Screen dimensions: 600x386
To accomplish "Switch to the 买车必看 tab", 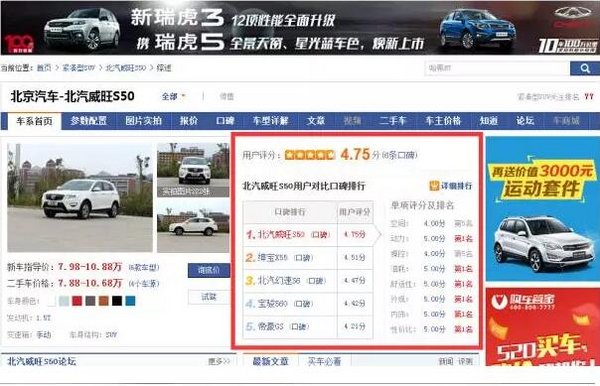I will pos(324,361).
